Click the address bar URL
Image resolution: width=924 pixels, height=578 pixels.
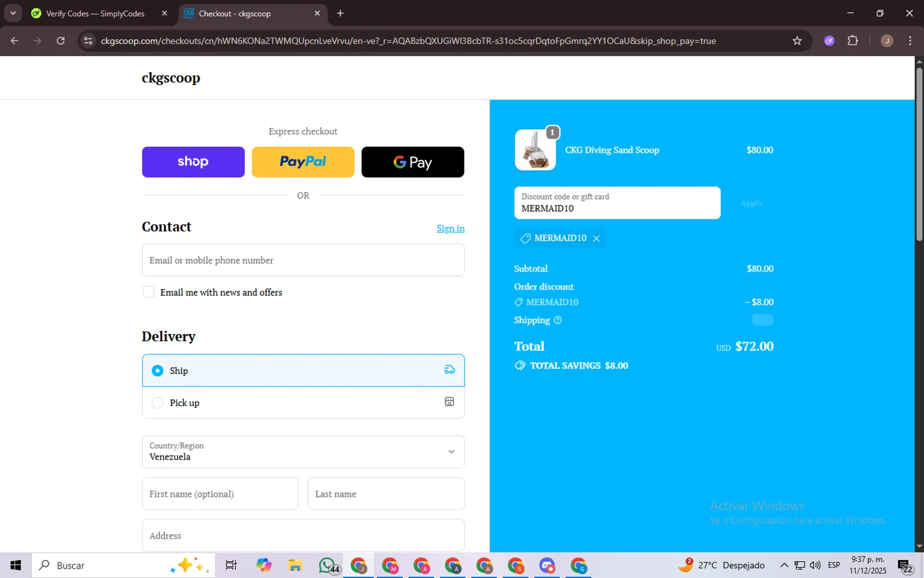[x=408, y=41]
